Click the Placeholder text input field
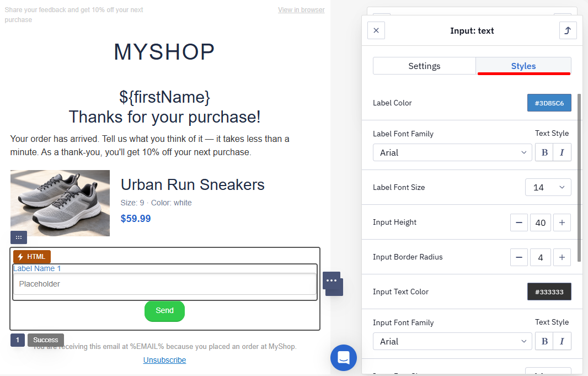588x376 pixels. coord(164,284)
